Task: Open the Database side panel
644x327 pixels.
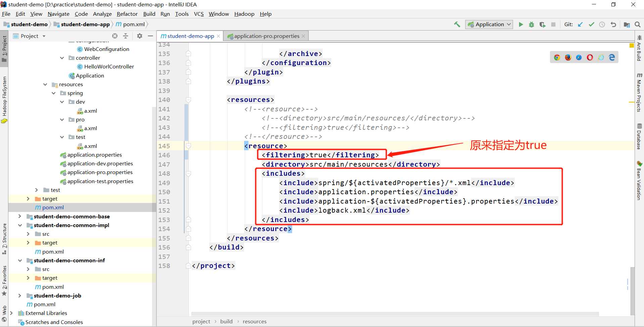Action: click(639, 136)
